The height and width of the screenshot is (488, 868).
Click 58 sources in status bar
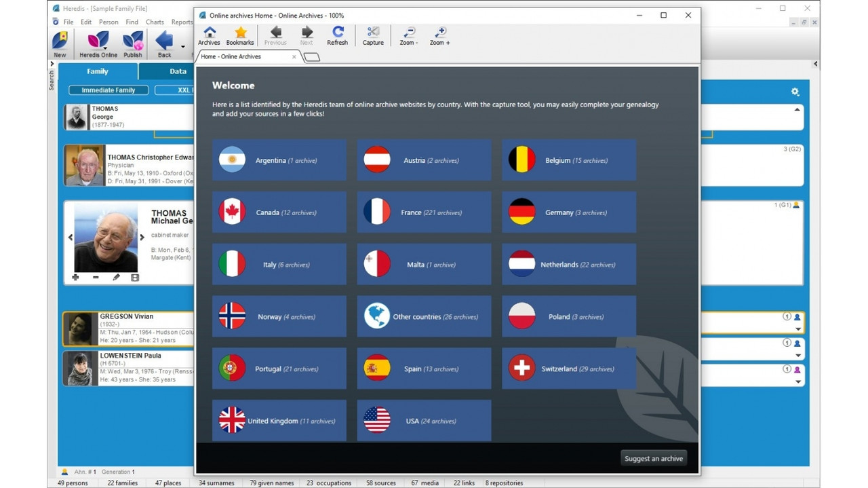[381, 483]
